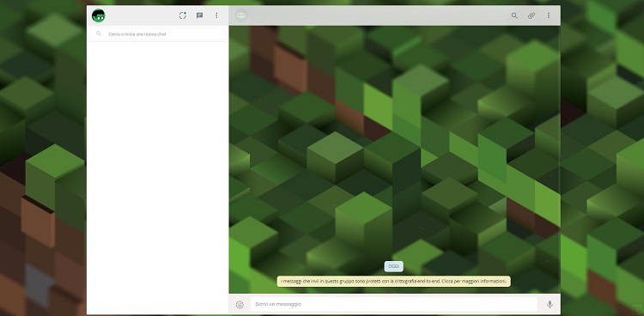The image size is (644, 316).
Task: Click the OGGI date badge
Action: [x=393, y=266]
